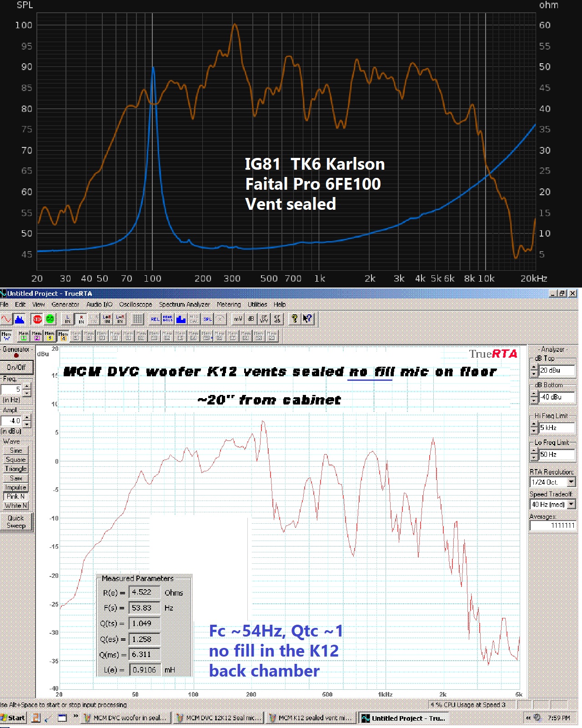Click the CF dB crest factor icon
The width and height of the screenshot is (582, 728).
tap(277, 319)
